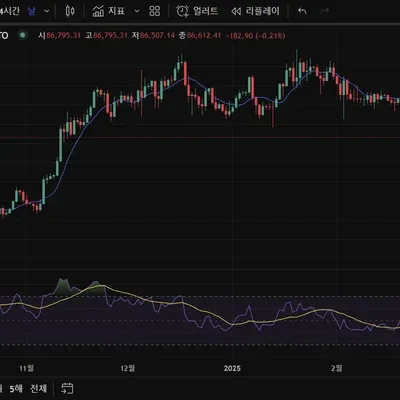Click the change value -182.90 (-0.21%)
The width and height of the screenshot is (400, 400).
pos(255,35)
